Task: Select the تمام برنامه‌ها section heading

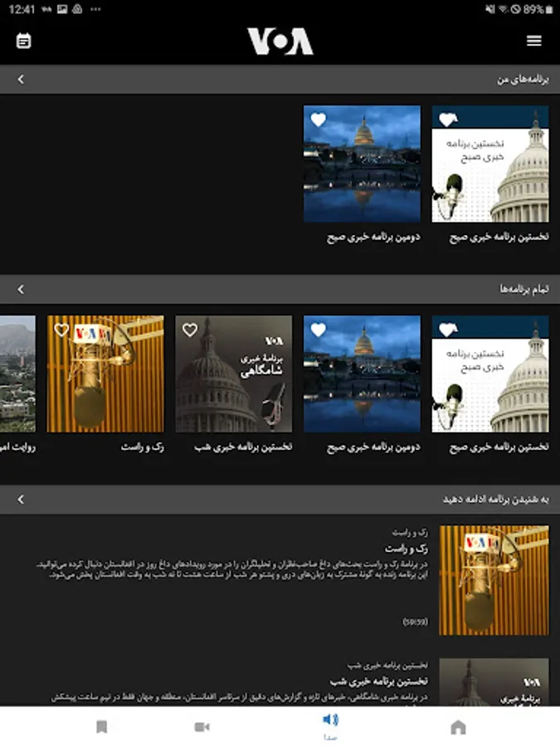Action: point(523,289)
